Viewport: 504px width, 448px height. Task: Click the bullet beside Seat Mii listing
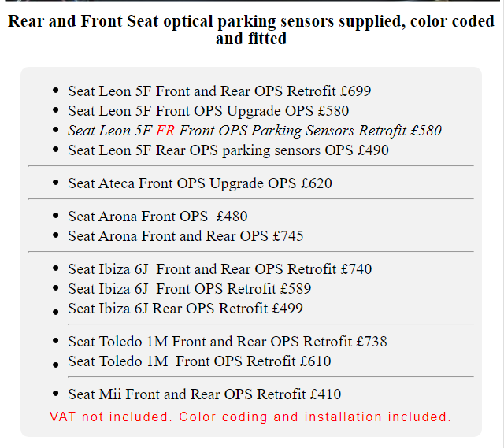pos(54,394)
